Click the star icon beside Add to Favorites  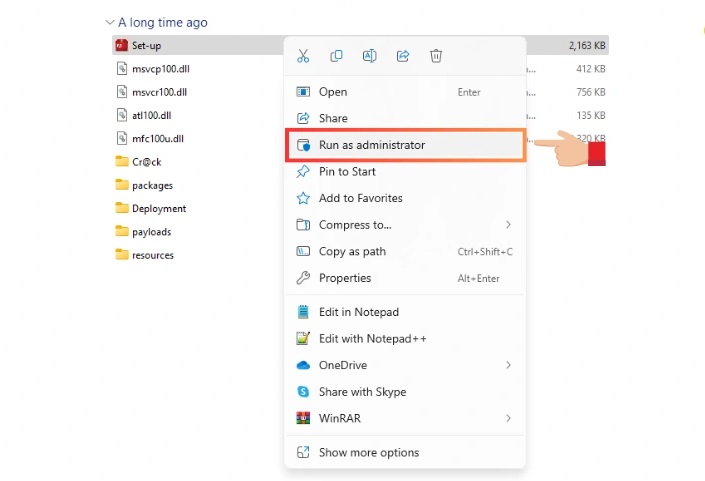click(303, 198)
